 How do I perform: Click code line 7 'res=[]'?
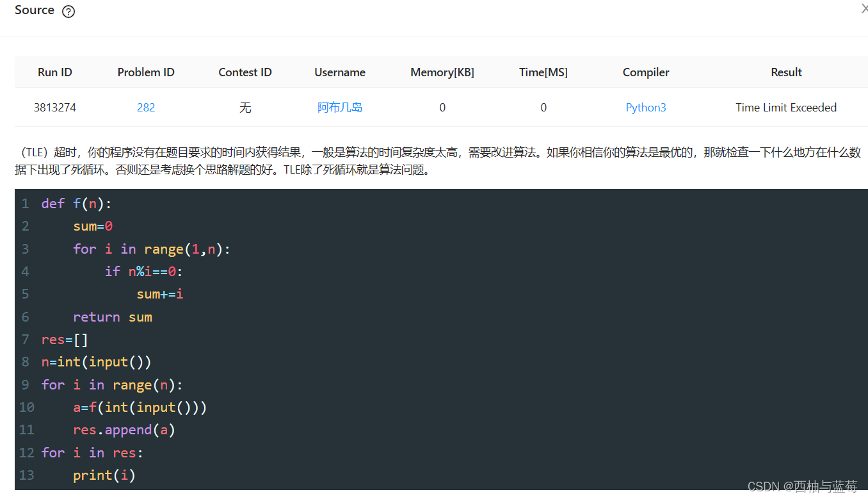(65, 339)
